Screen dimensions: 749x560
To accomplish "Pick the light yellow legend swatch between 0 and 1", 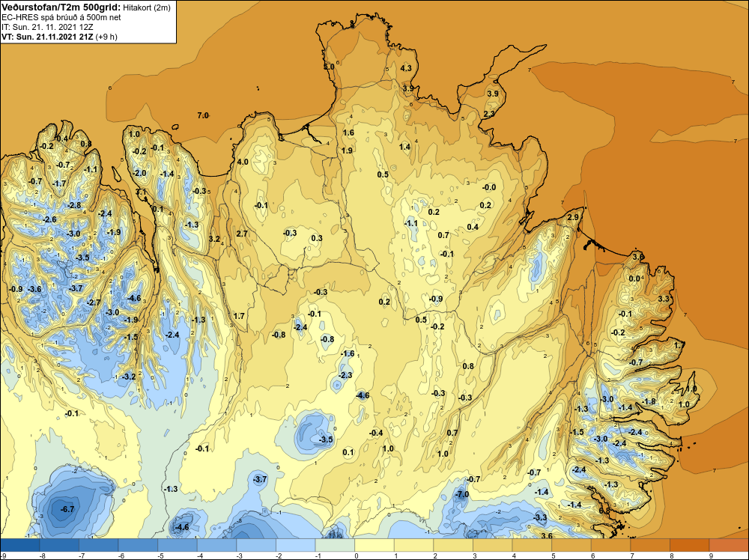I will click(x=374, y=545).
